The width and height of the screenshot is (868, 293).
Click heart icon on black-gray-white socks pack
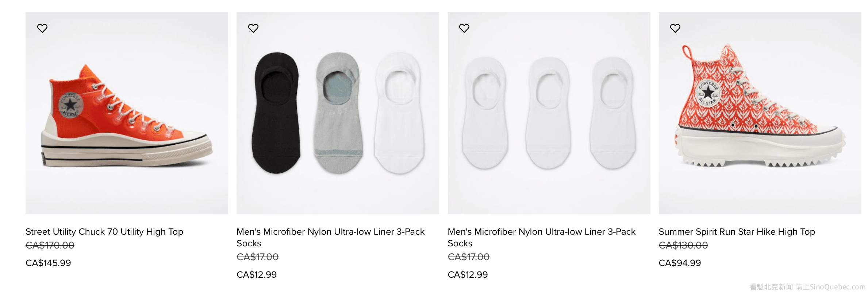pos(253,28)
